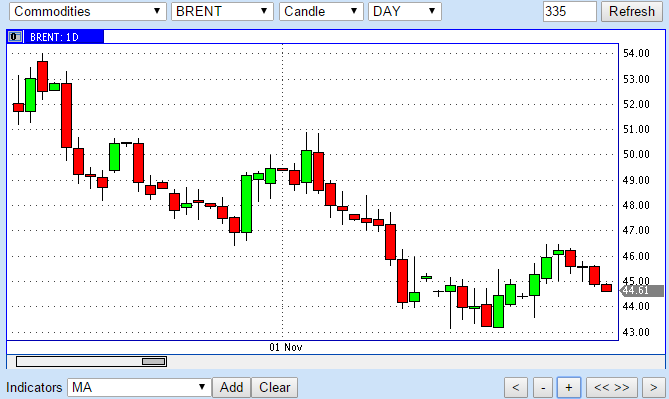Zoom out with the minus button
The image size is (669, 399).
543,387
